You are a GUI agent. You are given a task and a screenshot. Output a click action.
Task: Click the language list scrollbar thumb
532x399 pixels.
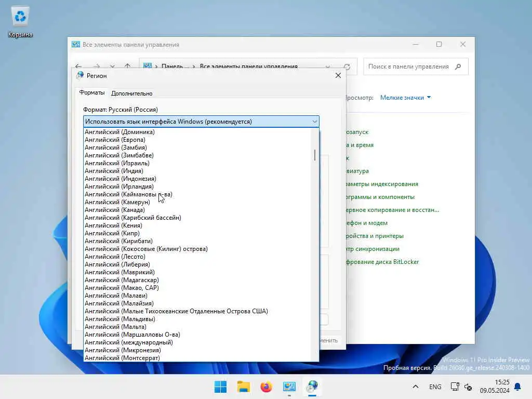click(x=315, y=155)
